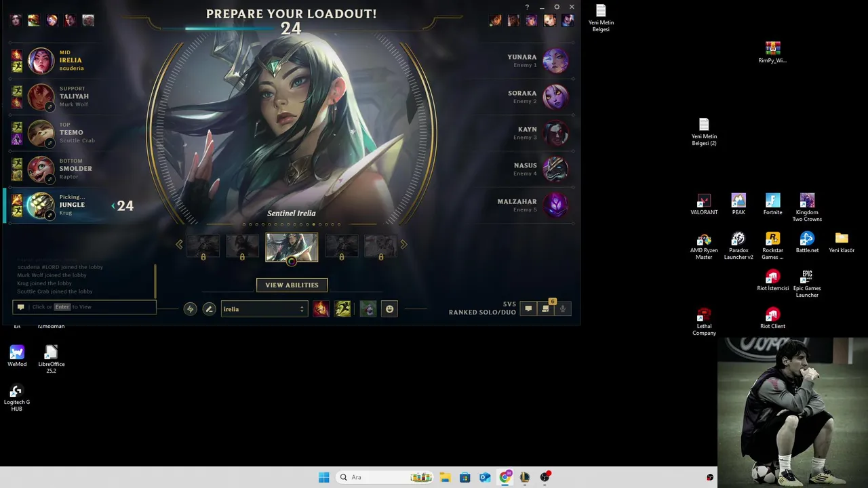Click the skin carousel page dots
Screen dimensions: 868x488
(x=292, y=224)
